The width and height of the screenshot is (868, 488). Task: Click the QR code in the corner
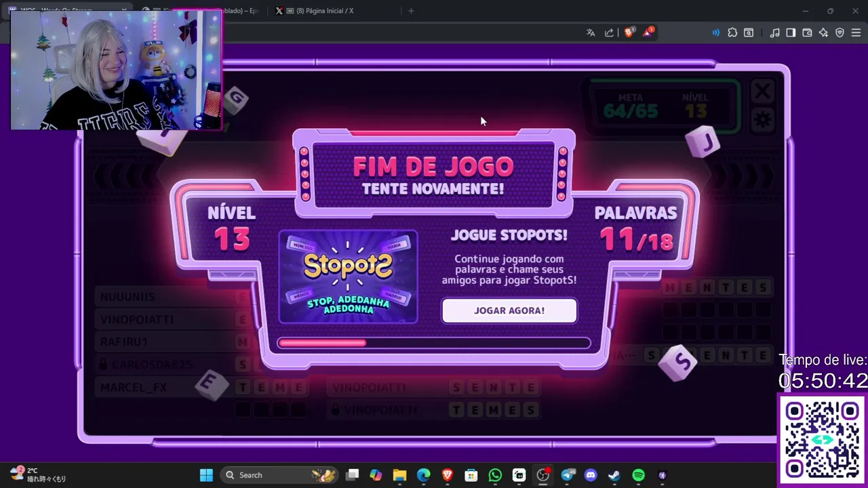[823, 441]
